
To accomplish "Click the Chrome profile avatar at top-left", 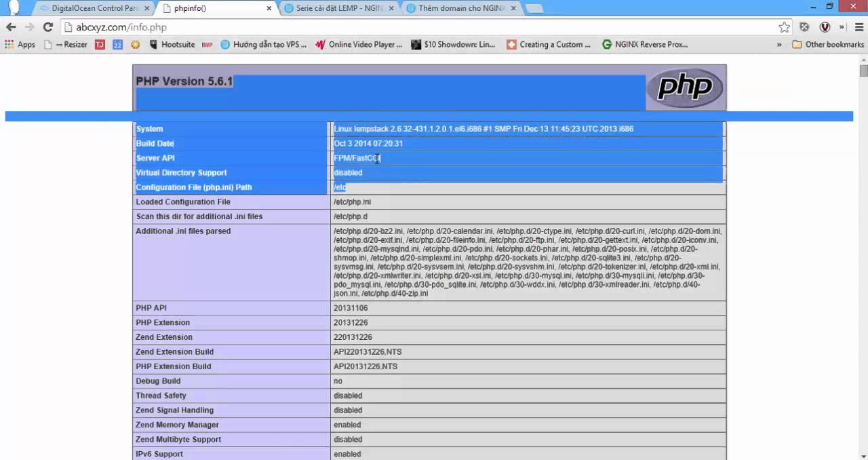I will tap(14, 7).
